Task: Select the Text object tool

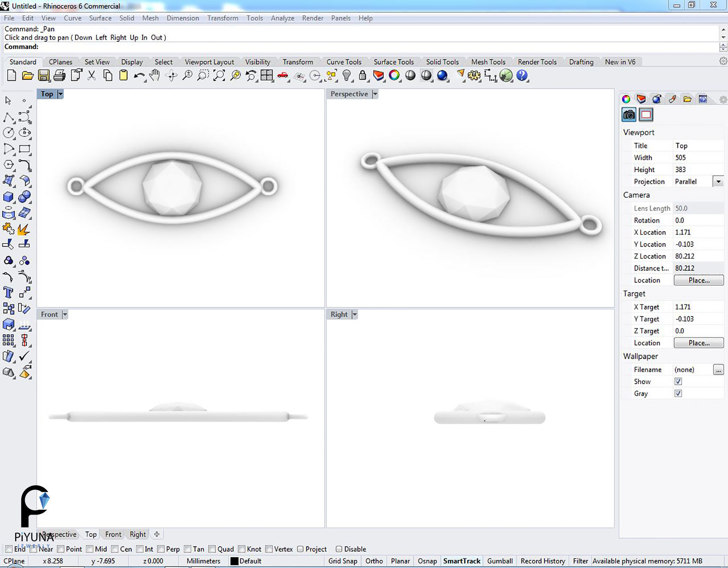Action: (8, 293)
